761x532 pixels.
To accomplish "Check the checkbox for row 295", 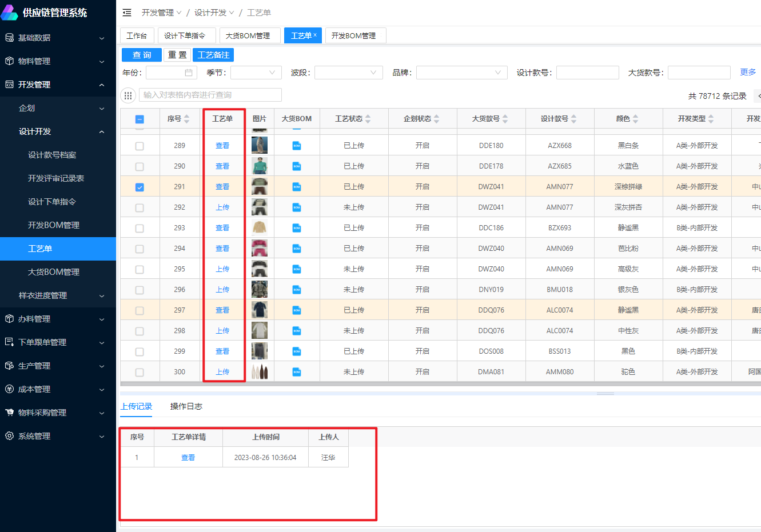I will pos(140,270).
